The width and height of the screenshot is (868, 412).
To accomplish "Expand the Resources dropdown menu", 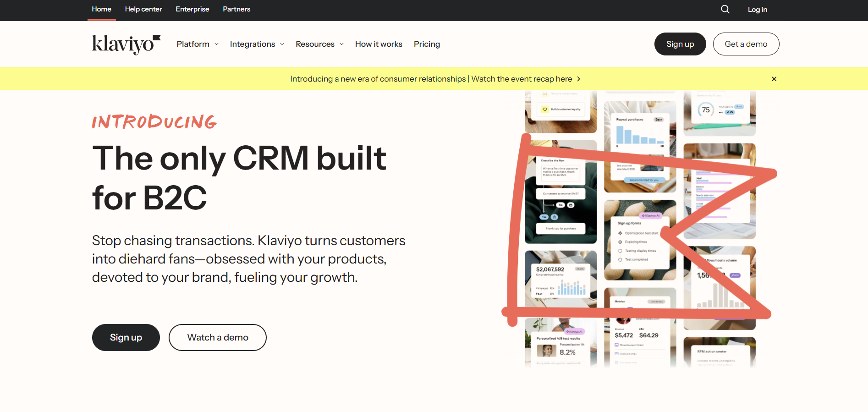I will click(x=319, y=44).
